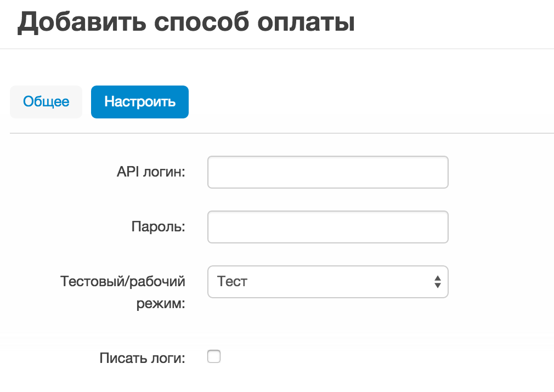Switch to the Общее tab
Viewport: 554px width, 392px height.
click(46, 102)
